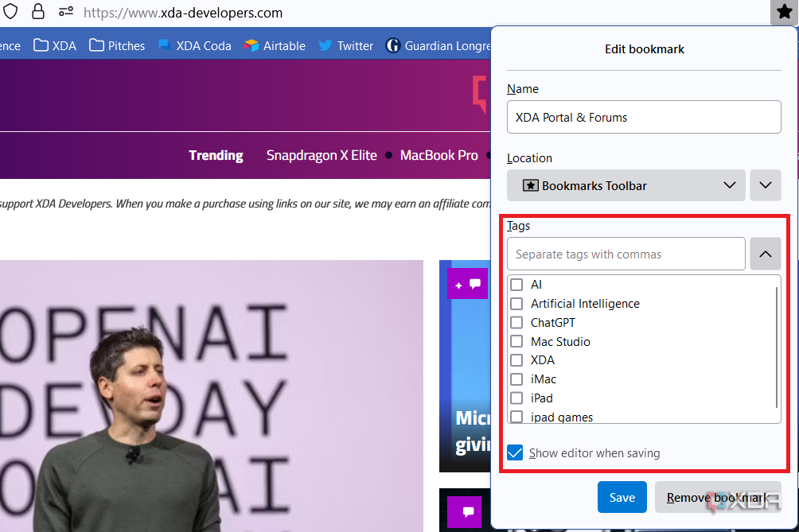This screenshot has width=799, height=532.
Task: Click the Edit bookmark panel title
Action: (x=644, y=49)
